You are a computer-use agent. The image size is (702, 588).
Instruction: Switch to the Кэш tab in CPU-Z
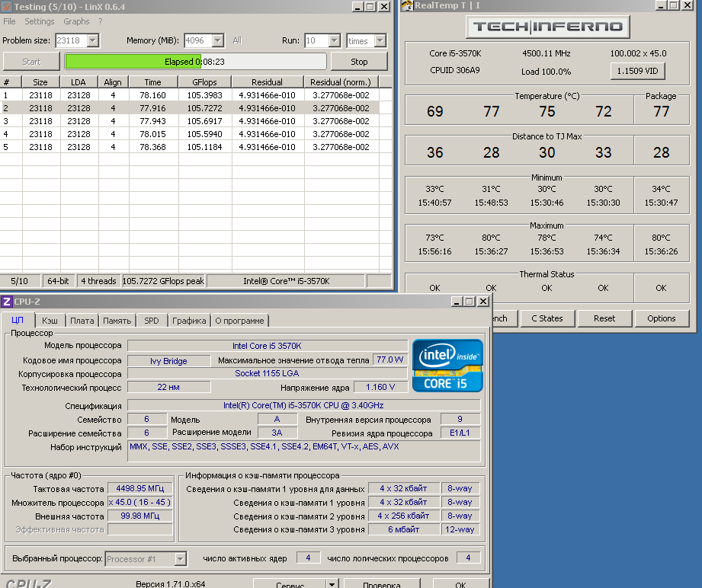[50, 321]
